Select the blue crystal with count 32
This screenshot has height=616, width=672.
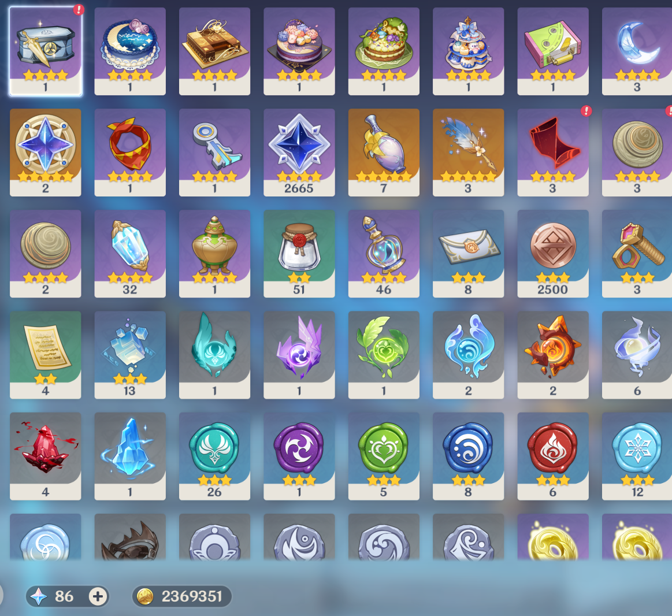tap(130, 253)
